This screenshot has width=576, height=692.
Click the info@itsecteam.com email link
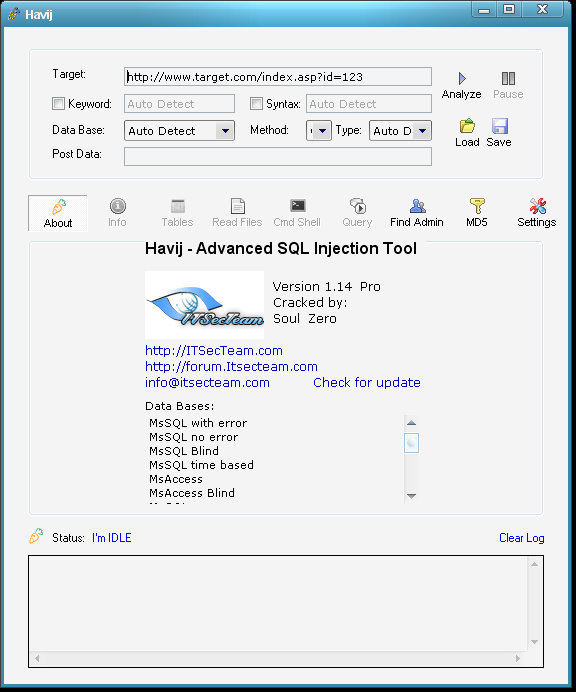pos(207,383)
